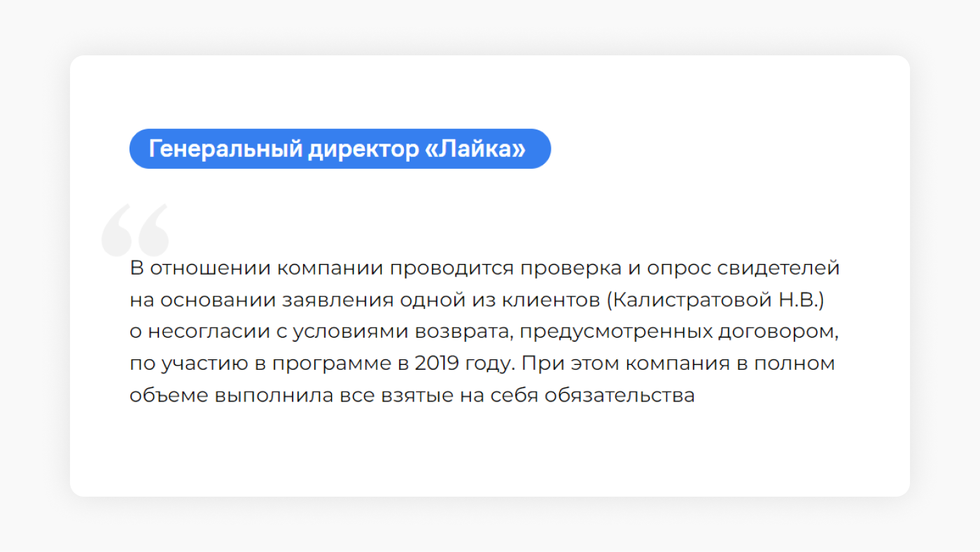Click the large grey quotation mark icon
The image size is (980, 552).
click(x=136, y=230)
